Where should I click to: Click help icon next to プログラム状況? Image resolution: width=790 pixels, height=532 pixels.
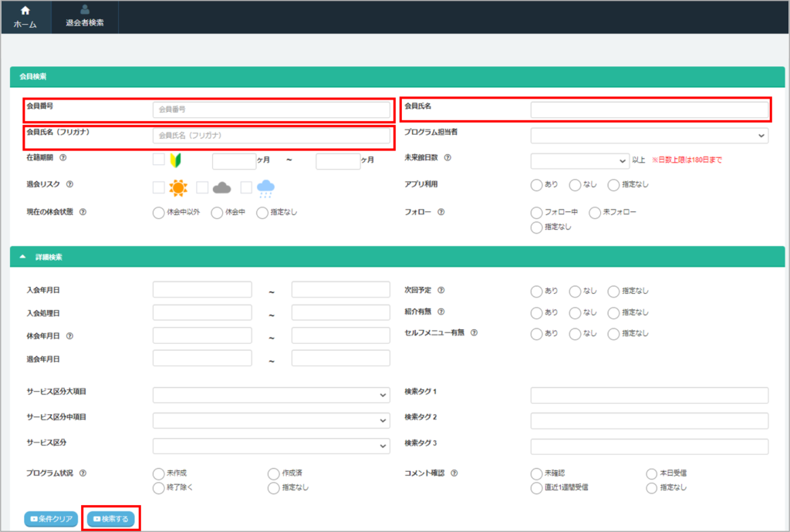pos(83,473)
